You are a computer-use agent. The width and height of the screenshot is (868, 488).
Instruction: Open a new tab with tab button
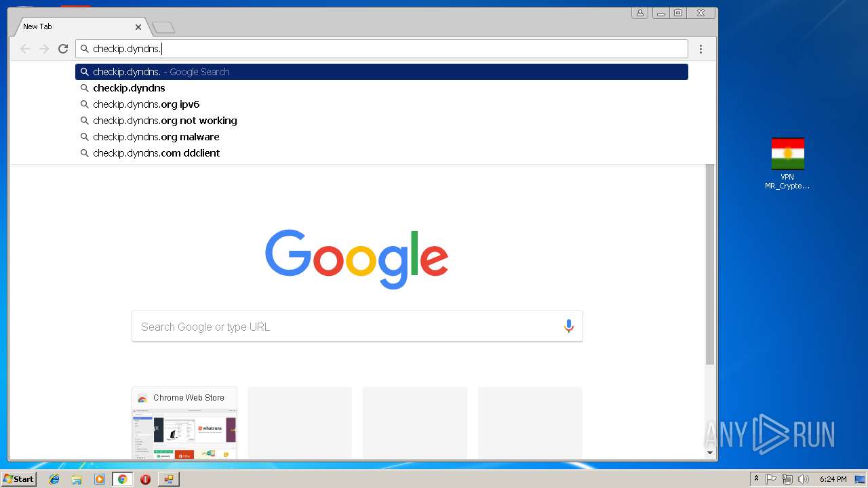(x=163, y=28)
